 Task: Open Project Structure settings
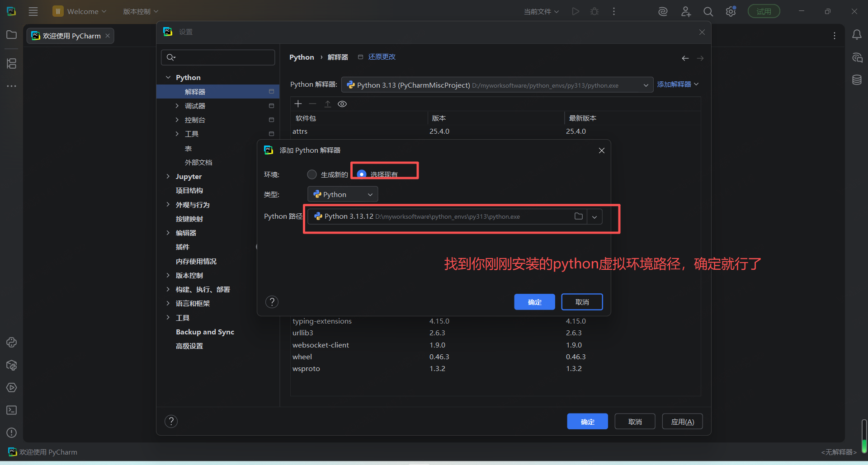189,191
